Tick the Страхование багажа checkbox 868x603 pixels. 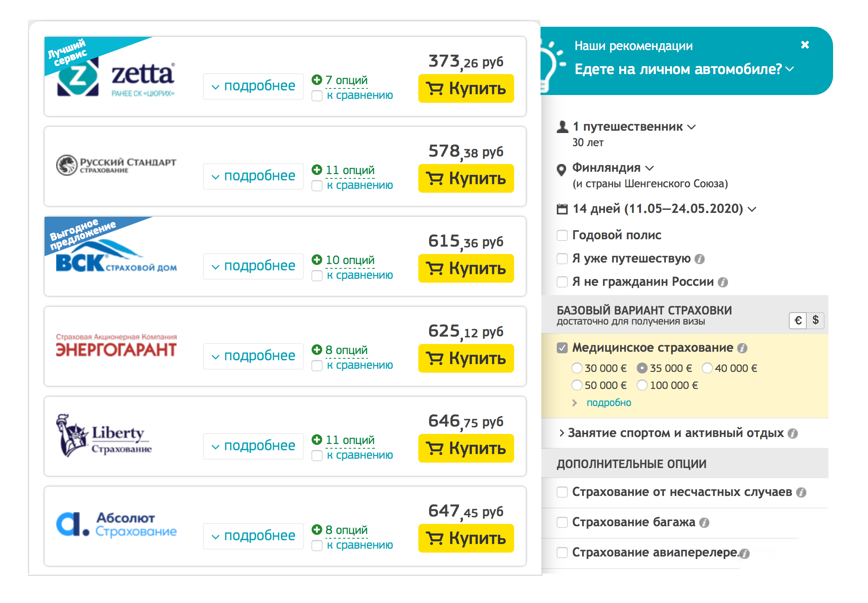[x=562, y=522]
